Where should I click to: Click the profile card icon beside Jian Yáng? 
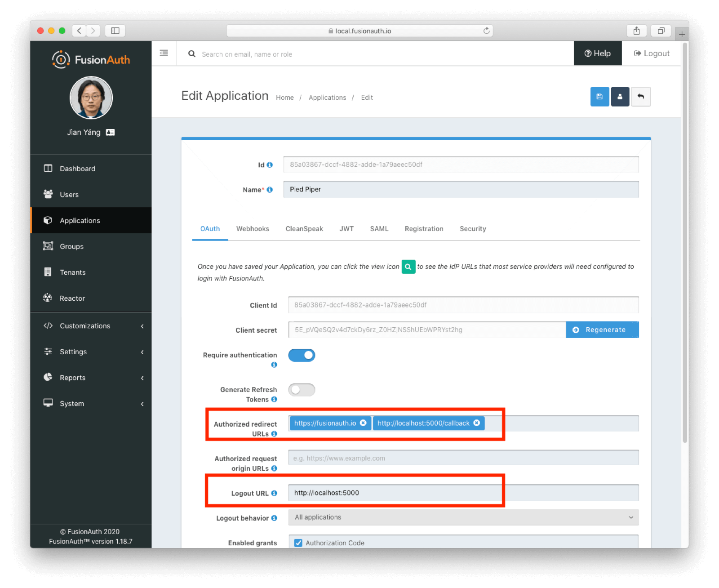(x=110, y=132)
